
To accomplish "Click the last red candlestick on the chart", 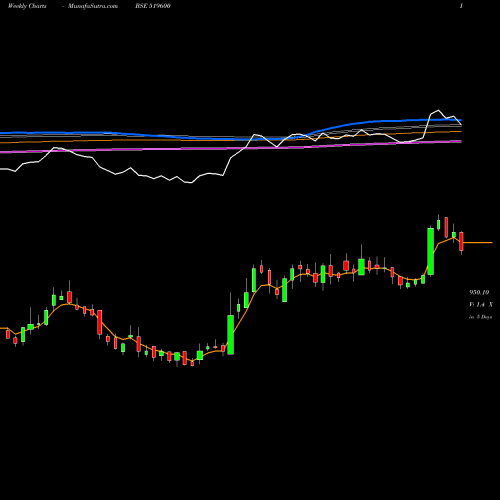I will 461,242.
